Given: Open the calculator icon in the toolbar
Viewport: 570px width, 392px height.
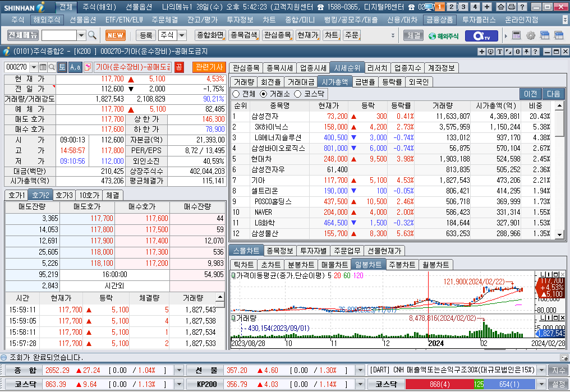Looking at the screenshot, I should (516, 35).
